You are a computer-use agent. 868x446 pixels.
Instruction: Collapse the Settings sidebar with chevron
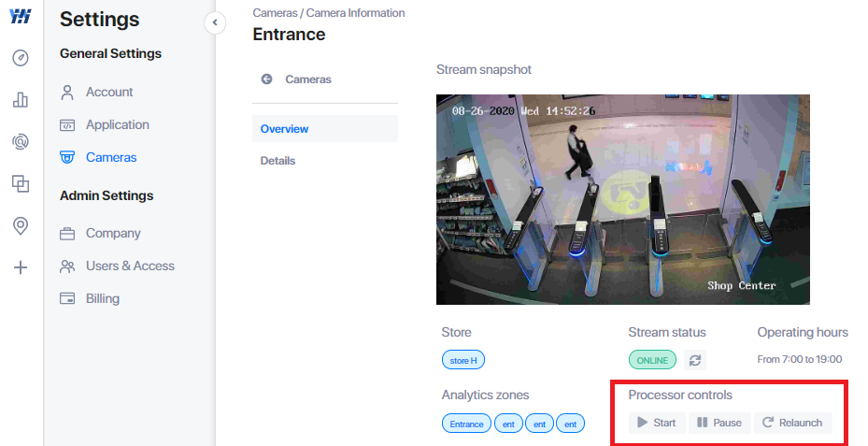(215, 22)
